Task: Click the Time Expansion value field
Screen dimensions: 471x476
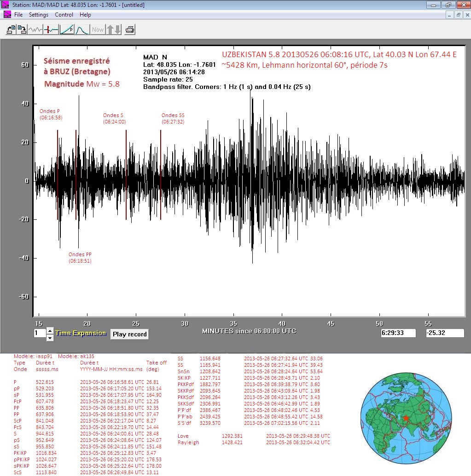Action: 40,334
